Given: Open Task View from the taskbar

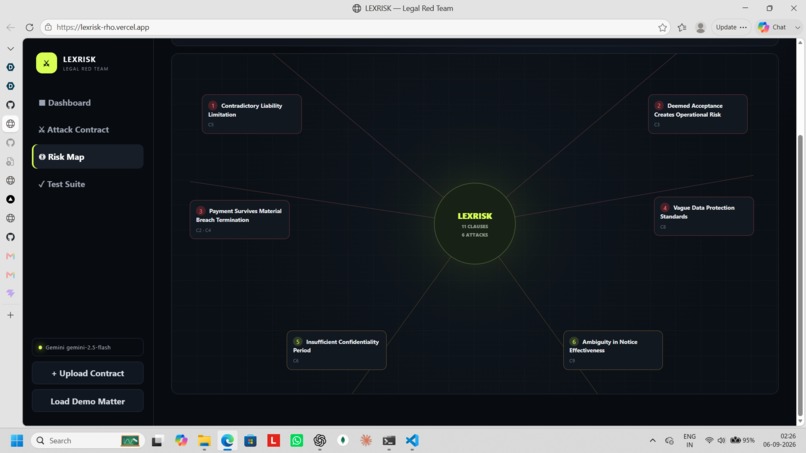Looking at the screenshot, I should 157,441.
